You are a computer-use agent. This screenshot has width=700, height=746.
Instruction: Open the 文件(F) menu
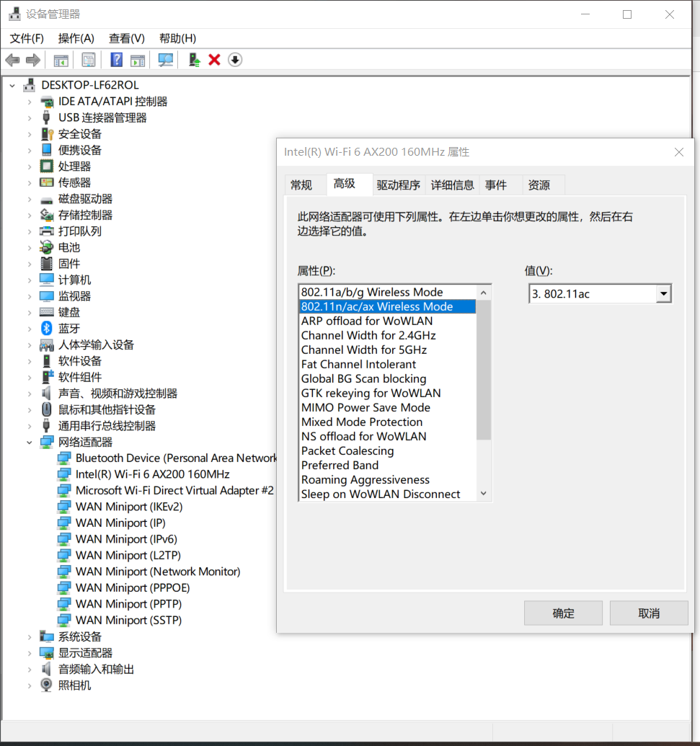(27, 38)
